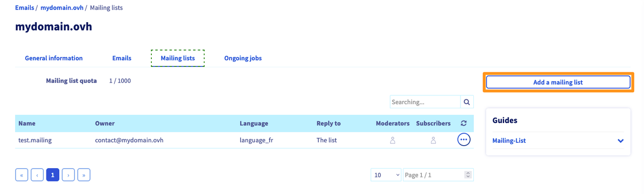Open the Emails tab
644x194 pixels.
(x=122, y=58)
